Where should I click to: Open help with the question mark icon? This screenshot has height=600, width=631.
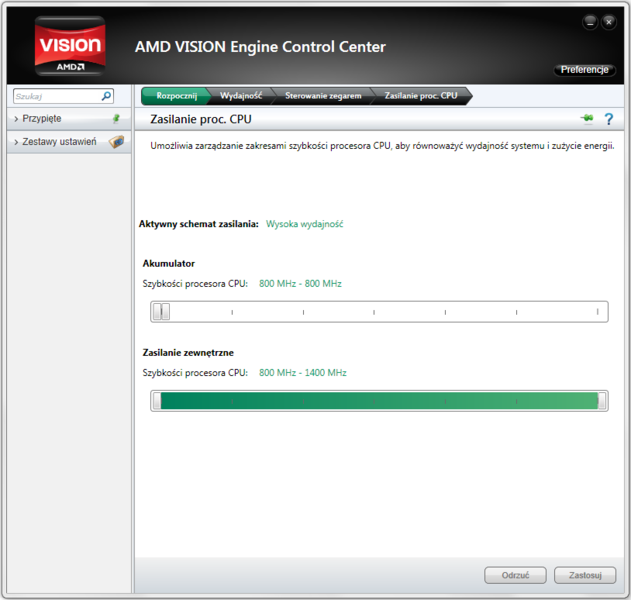(x=609, y=119)
